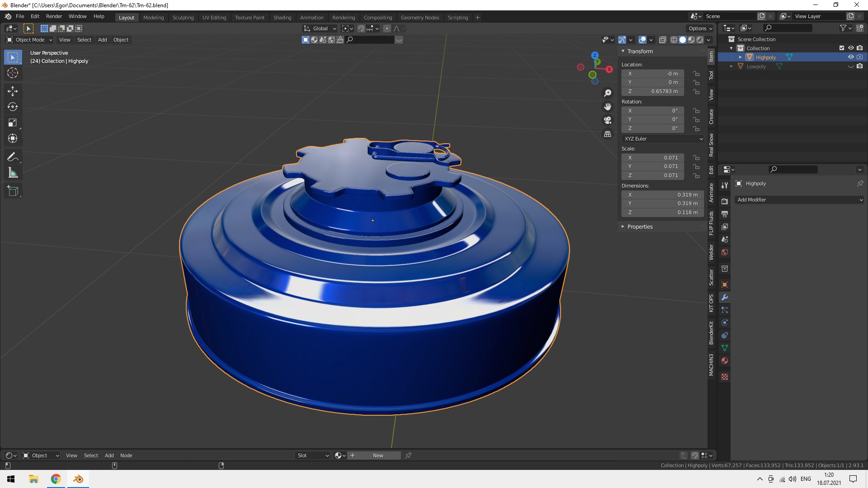Switch to the Shading workspace tab
868x488 pixels.
282,18
